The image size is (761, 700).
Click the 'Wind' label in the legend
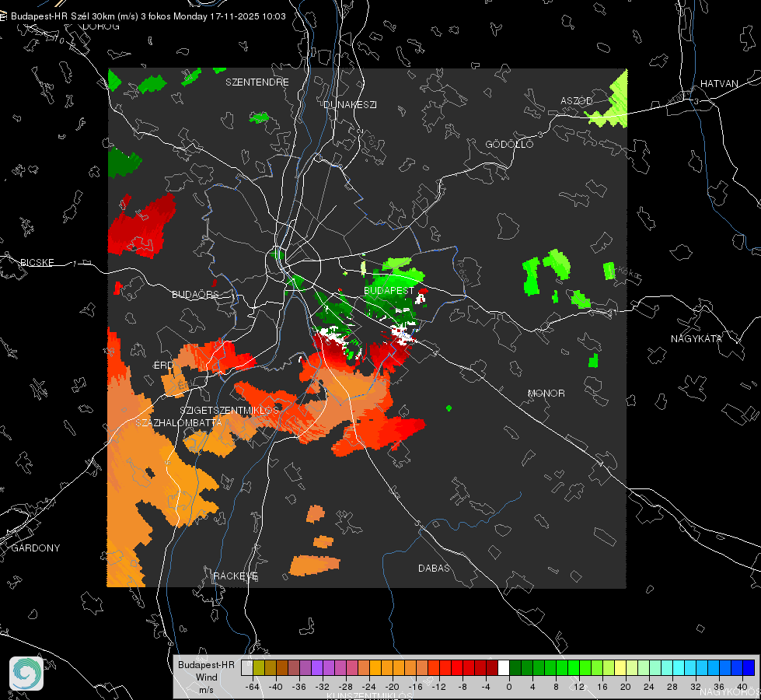pyautogui.click(x=206, y=677)
